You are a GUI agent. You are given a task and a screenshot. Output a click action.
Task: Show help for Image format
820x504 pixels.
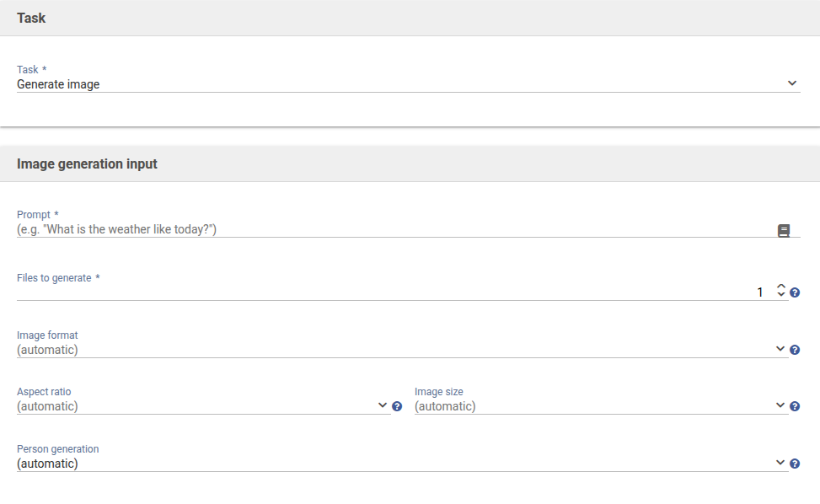point(795,350)
